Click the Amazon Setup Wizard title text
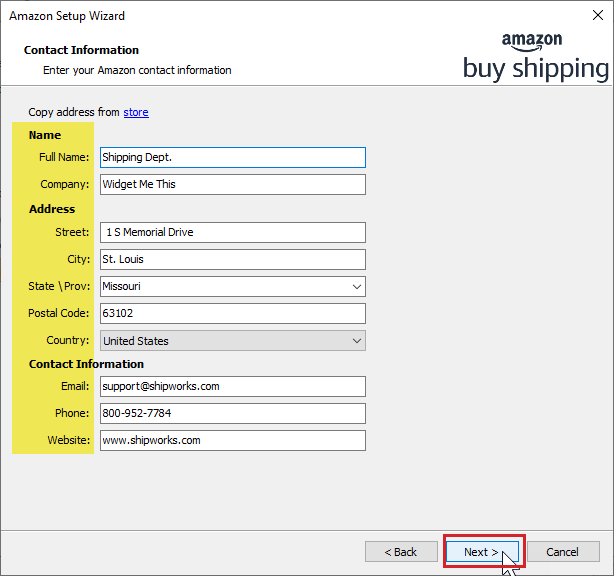Image resolution: width=614 pixels, height=576 pixels. tap(67, 16)
